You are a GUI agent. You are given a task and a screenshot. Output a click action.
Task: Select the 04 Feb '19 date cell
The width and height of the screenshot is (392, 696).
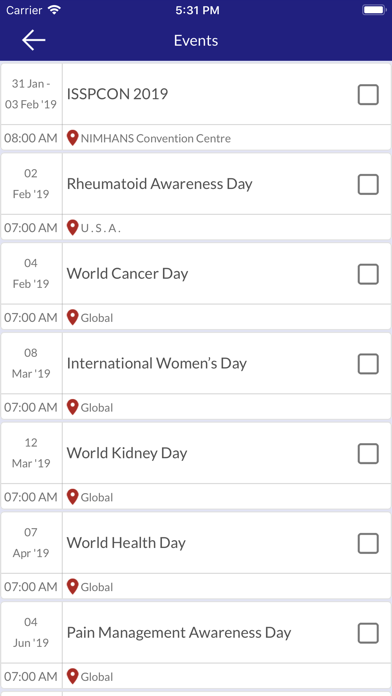(x=31, y=273)
